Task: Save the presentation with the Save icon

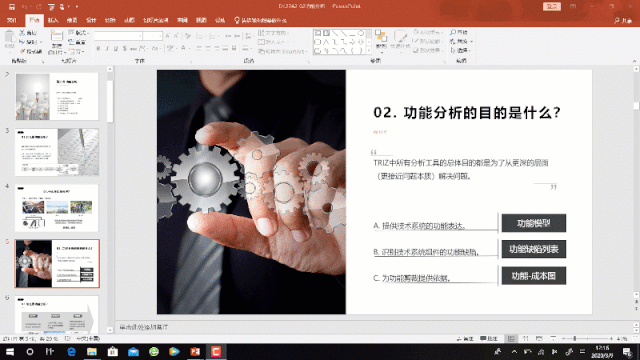Action: 12,7
